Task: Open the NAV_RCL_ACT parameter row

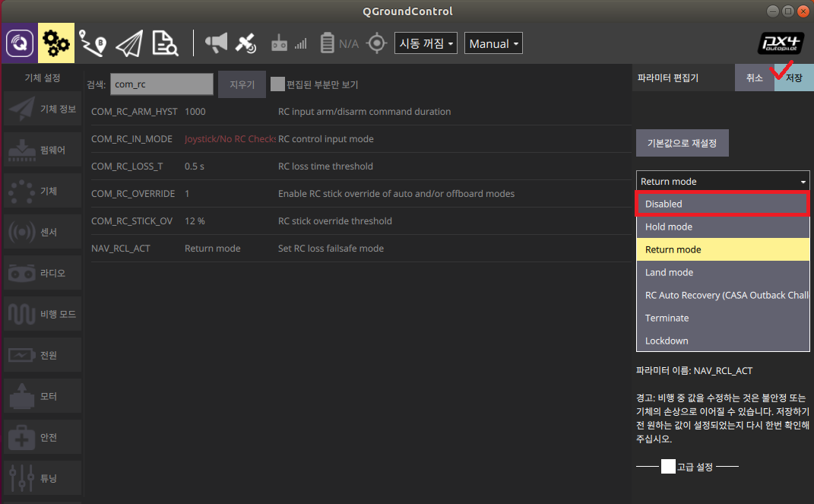Action: pyautogui.click(x=361, y=248)
